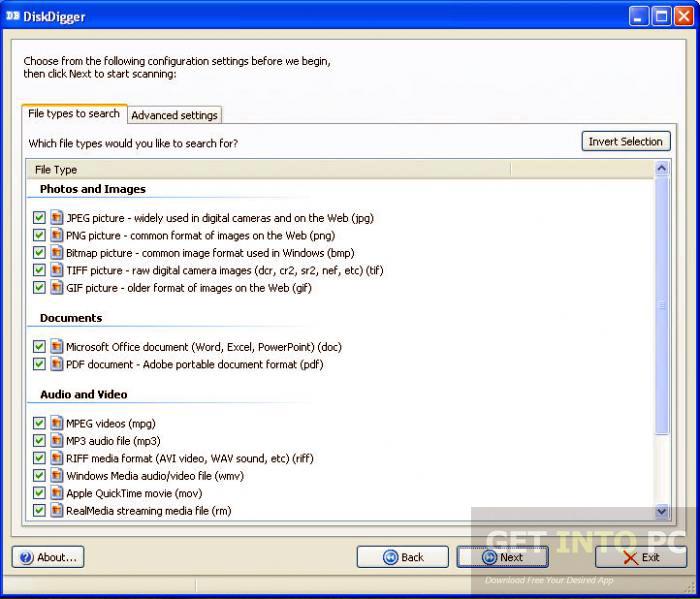Uncheck the MPEG videos checkbox
The height and width of the screenshot is (599, 700).
(39, 423)
